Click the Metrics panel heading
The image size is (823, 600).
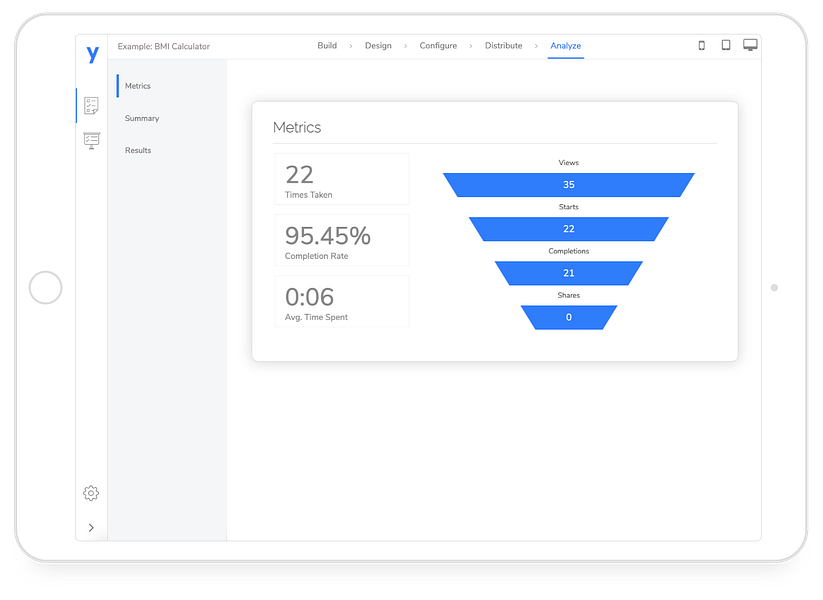pyautogui.click(x=297, y=127)
